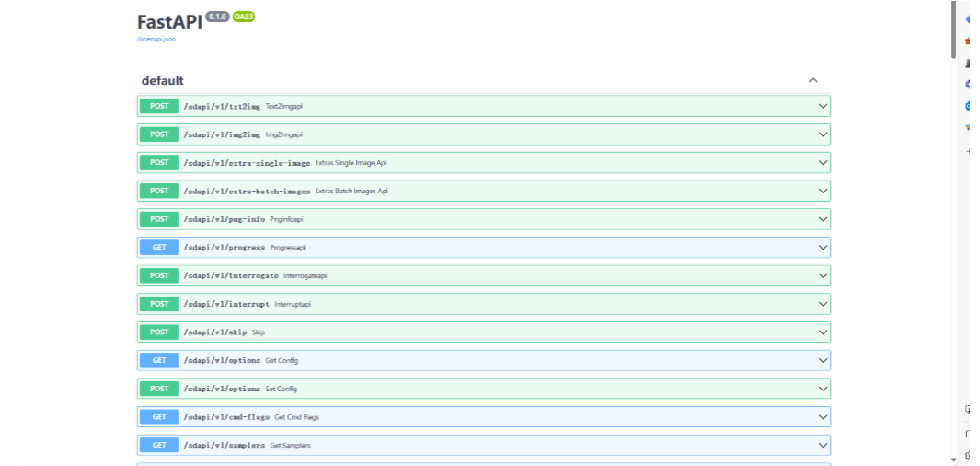Viewport: 980px width, 466px height.
Task: Click the Text2Imgapi summary text
Action: [284, 106]
